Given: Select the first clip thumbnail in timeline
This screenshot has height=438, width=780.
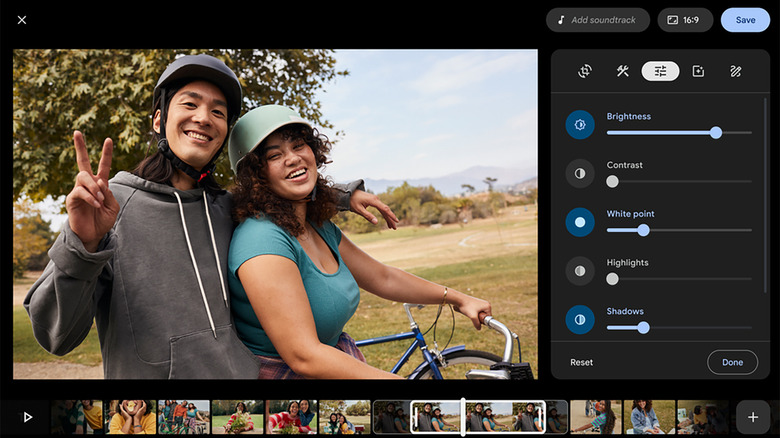Looking at the screenshot, I should click(78, 417).
